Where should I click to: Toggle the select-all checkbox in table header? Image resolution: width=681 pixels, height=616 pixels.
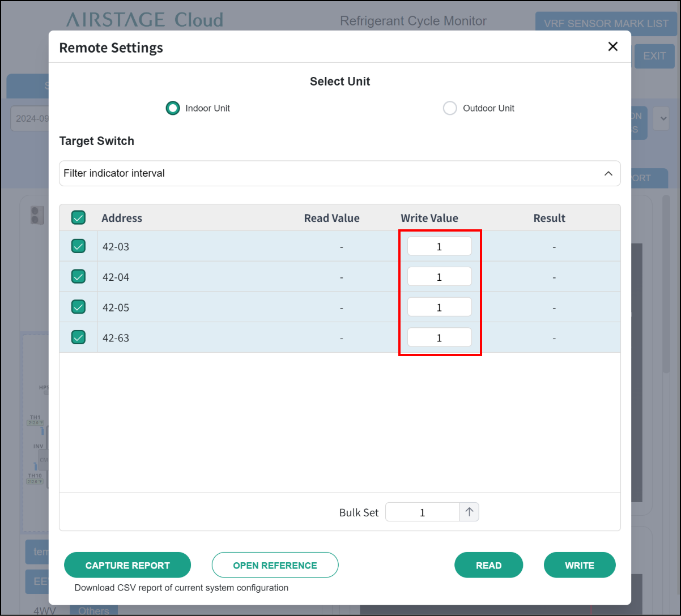coord(78,217)
